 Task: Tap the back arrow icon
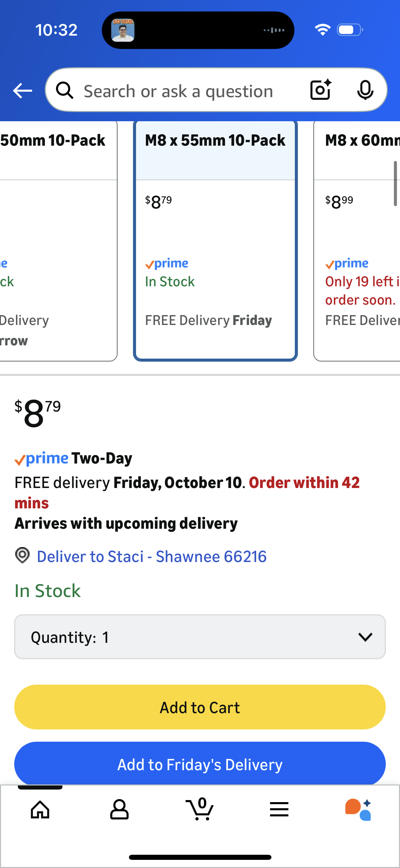point(22,91)
